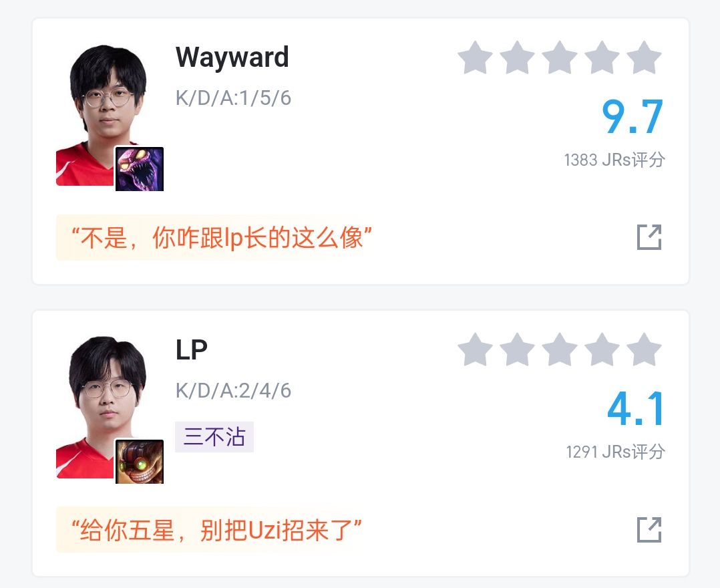This screenshot has height=588, width=720.
Task: Rate LP one star
Action: coord(476,350)
